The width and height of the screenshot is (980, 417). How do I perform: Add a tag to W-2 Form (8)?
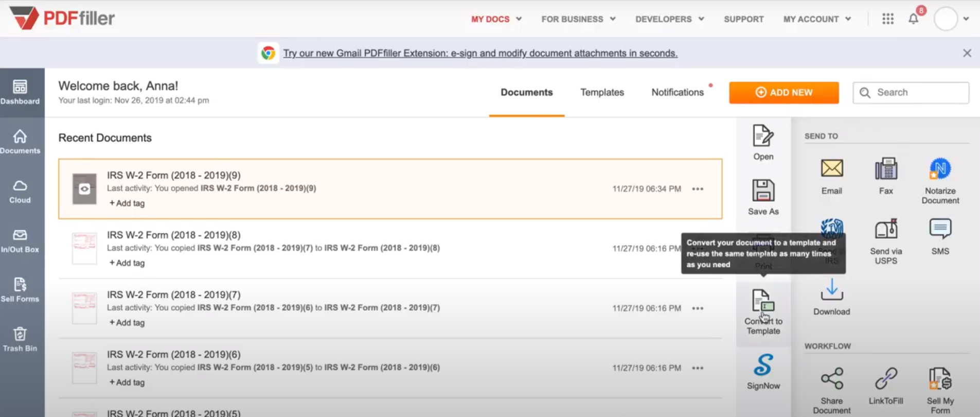[127, 263]
